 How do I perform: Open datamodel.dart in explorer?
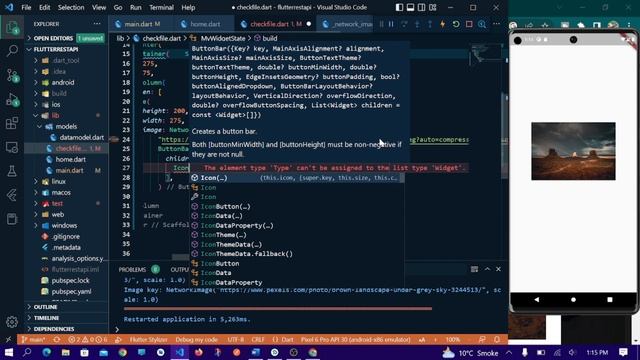click(x=81, y=137)
